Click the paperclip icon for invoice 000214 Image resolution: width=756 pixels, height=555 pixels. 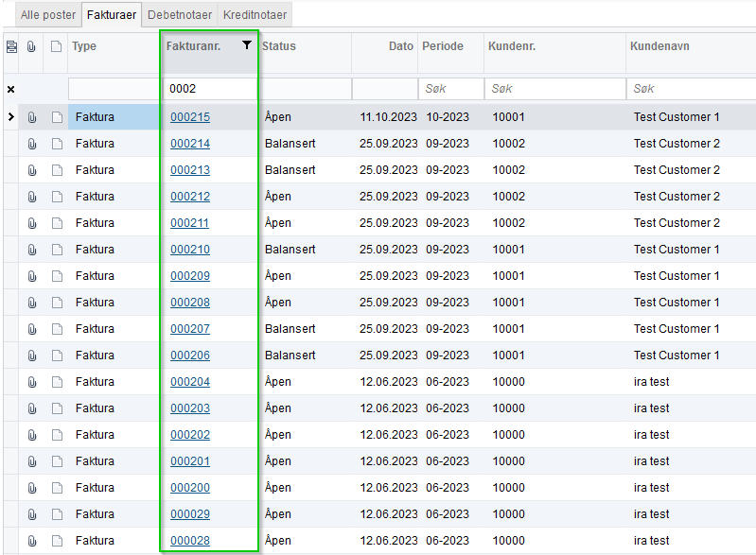click(32, 144)
